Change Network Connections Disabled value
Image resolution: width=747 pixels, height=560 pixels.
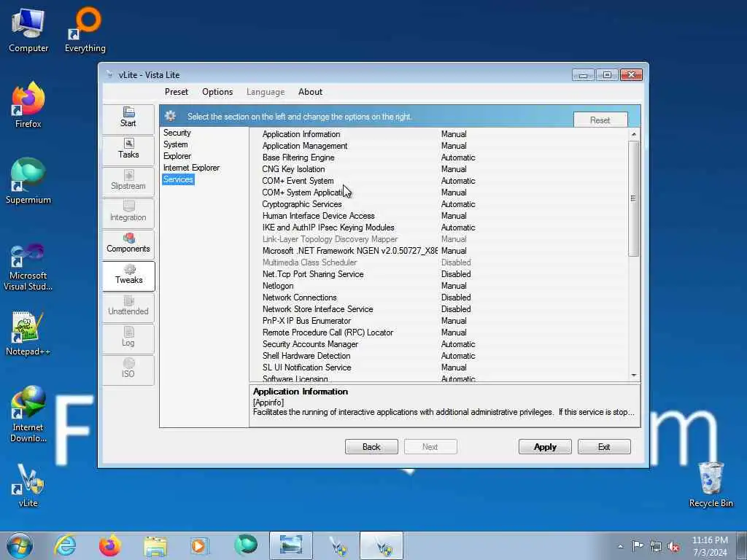click(x=455, y=297)
